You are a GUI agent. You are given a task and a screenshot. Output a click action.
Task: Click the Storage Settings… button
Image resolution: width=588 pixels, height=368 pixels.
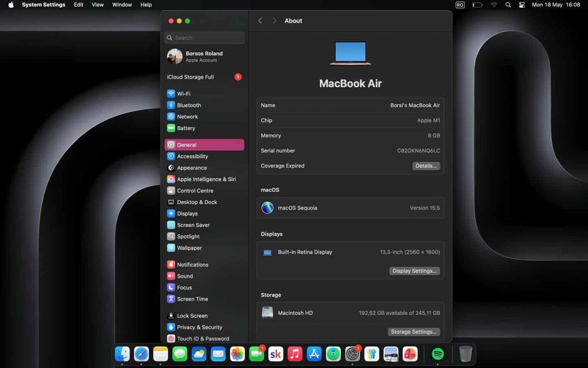click(x=413, y=332)
